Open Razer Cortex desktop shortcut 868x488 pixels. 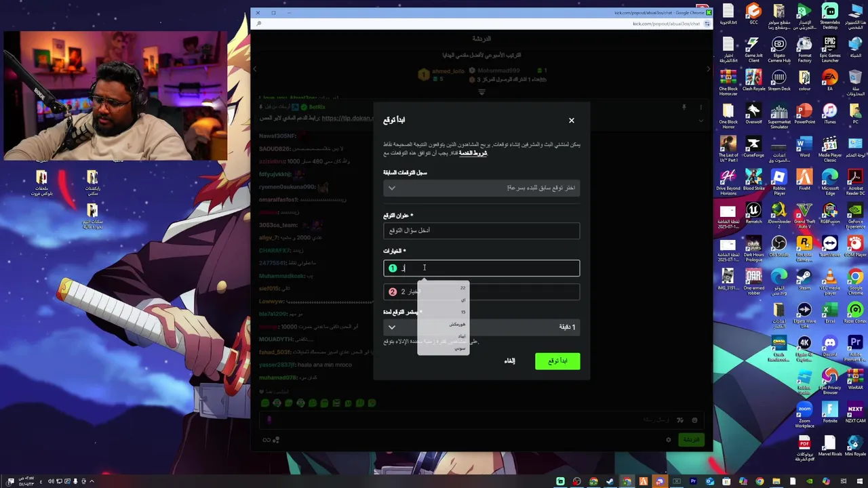coord(855,312)
